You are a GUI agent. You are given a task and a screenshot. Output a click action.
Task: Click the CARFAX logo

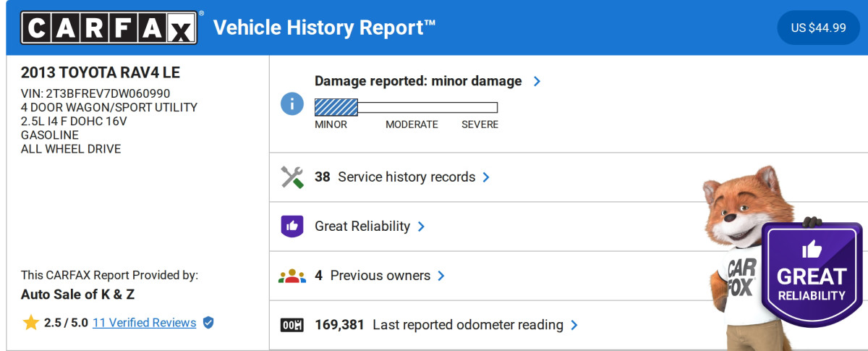point(109,28)
